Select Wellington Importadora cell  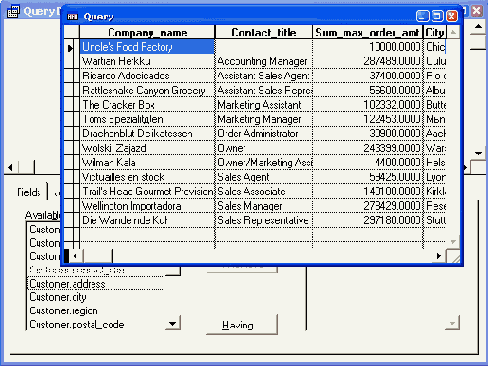point(147,206)
